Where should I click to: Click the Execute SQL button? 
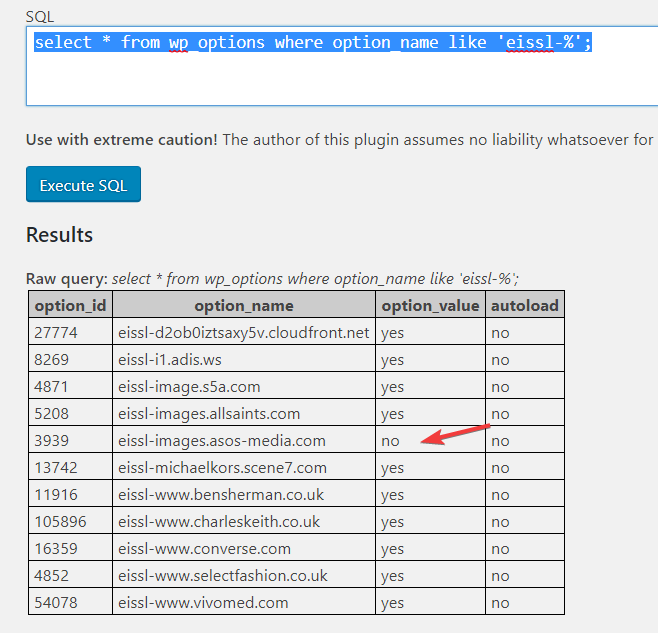point(83,184)
